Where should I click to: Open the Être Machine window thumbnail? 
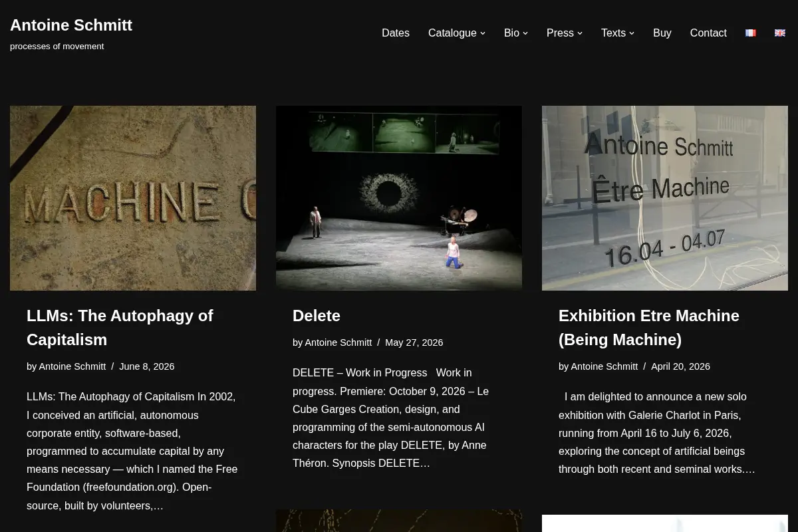pyautogui.click(x=665, y=198)
